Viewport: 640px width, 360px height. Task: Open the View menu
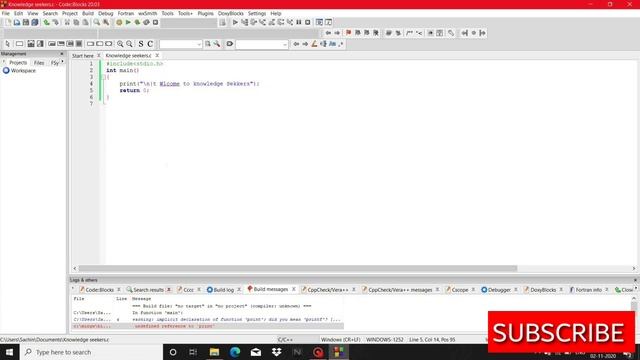tap(33, 13)
